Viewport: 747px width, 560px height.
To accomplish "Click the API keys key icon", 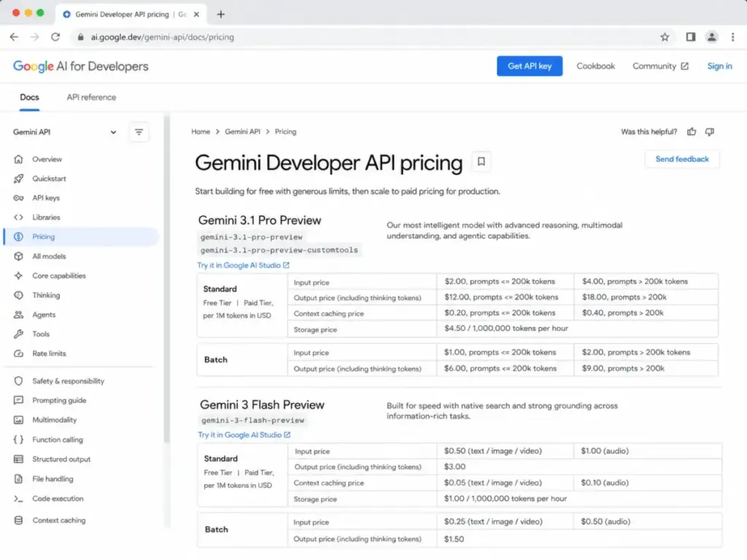I will point(18,198).
